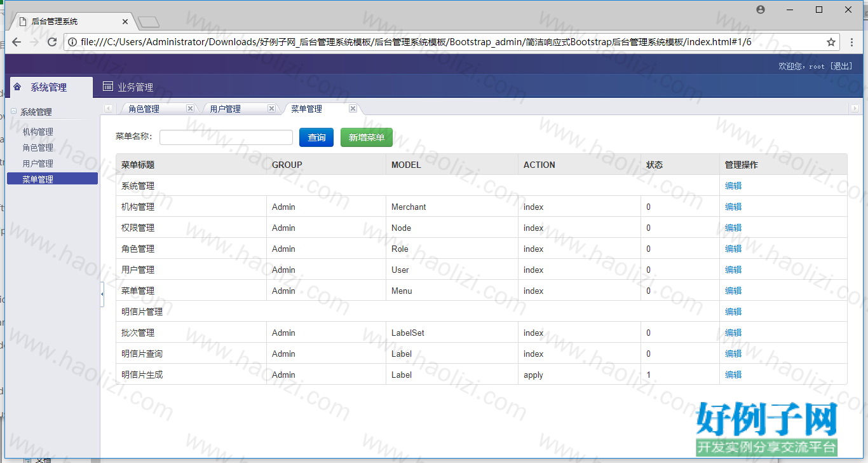
Task: Close the 后台管理系统 browser tab
Action: point(125,22)
